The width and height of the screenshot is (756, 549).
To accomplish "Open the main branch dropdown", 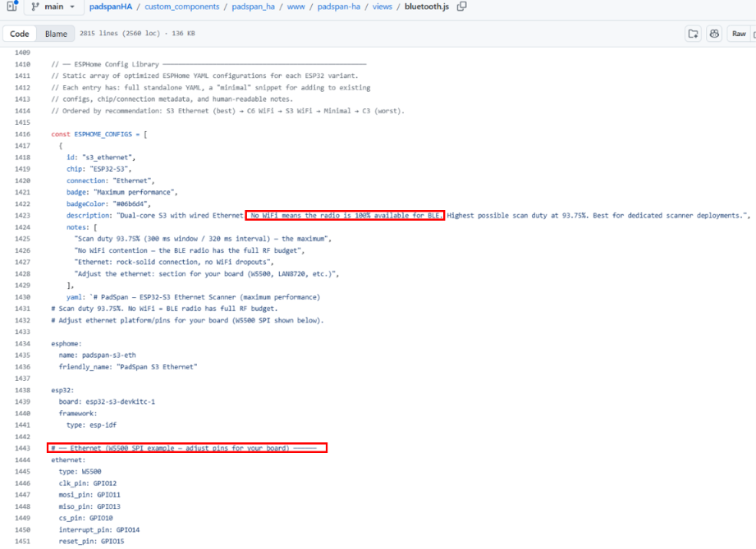I will pos(53,7).
